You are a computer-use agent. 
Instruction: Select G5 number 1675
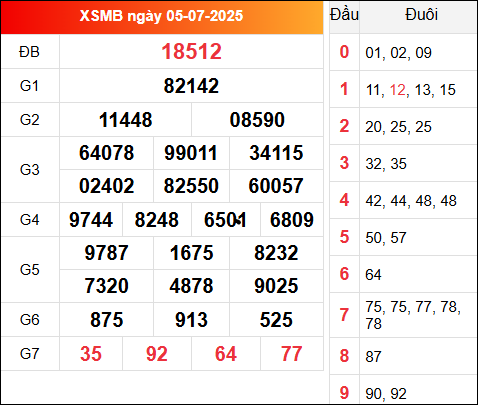191,253
